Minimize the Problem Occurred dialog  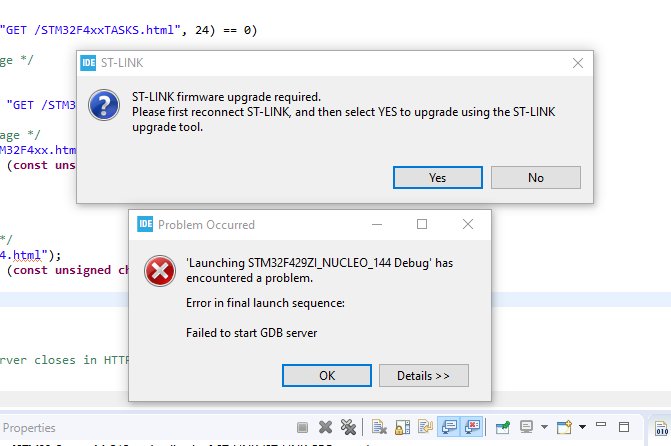tap(377, 224)
